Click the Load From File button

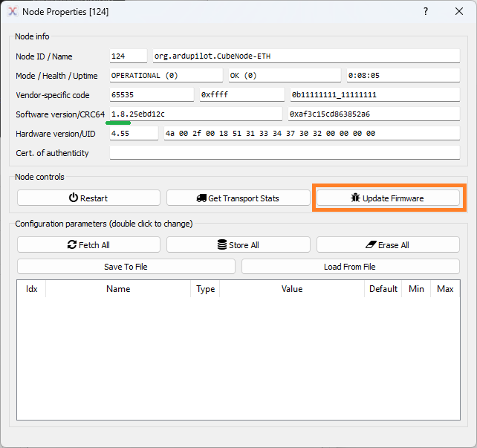pyautogui.click(x=350, y=266)
